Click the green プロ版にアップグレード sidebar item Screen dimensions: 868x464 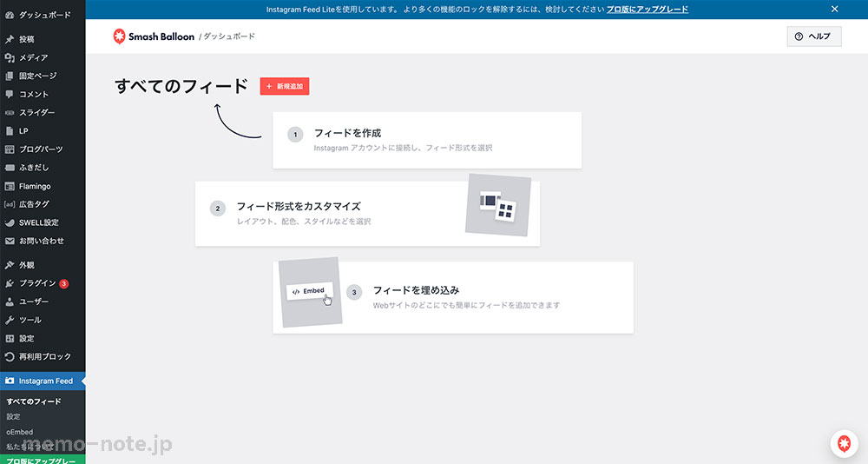[x=43, y=460]
